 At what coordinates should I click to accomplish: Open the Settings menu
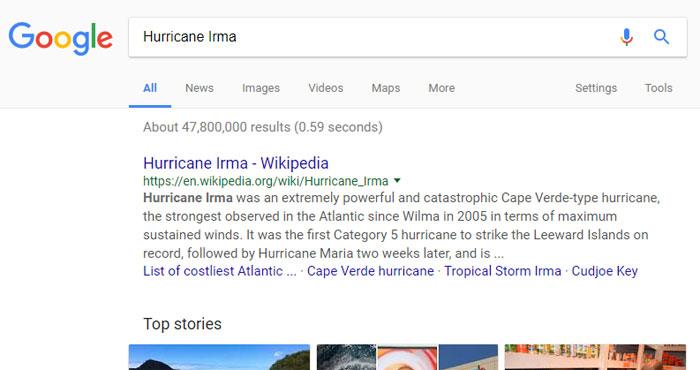pos(596,88)
